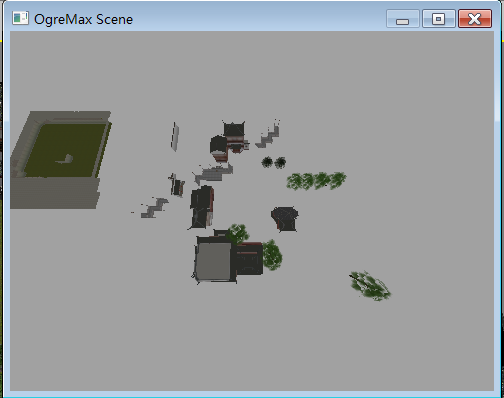Click the two dark shrubs near center
Viewport: 504px width, 398px height.
pyautogui.click(x=274, y=162)
